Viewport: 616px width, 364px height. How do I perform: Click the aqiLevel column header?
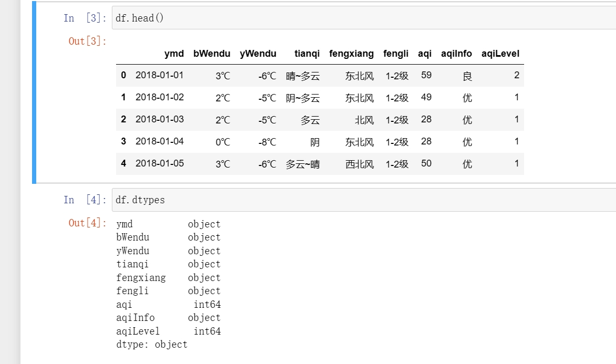(500, 54)
